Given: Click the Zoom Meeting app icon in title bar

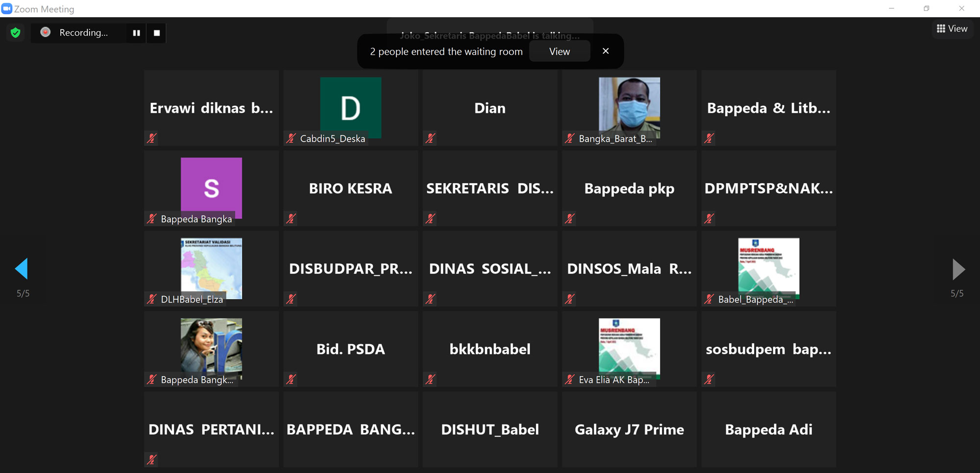Looking at the screenshot, I should click(x=6, y=9).
